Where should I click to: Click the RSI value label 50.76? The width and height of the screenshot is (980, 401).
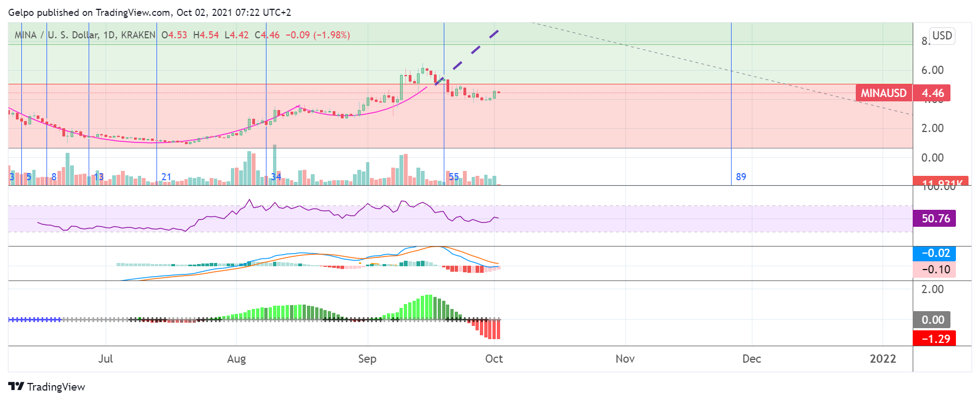click(935, 219)
